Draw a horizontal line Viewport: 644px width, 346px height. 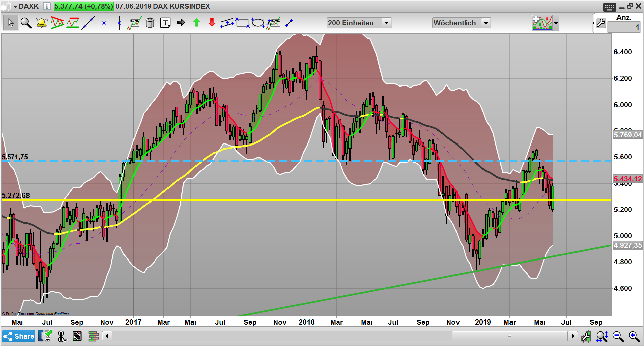coord(104,23)
